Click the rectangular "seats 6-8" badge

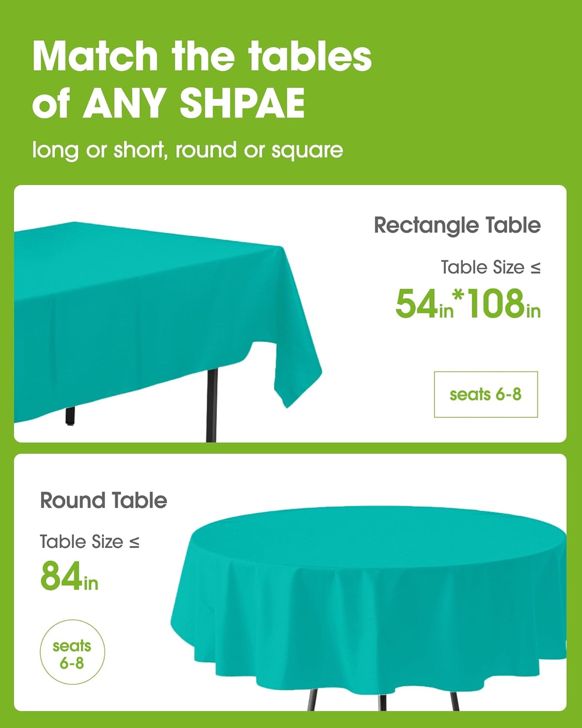(x=485, y=394)
